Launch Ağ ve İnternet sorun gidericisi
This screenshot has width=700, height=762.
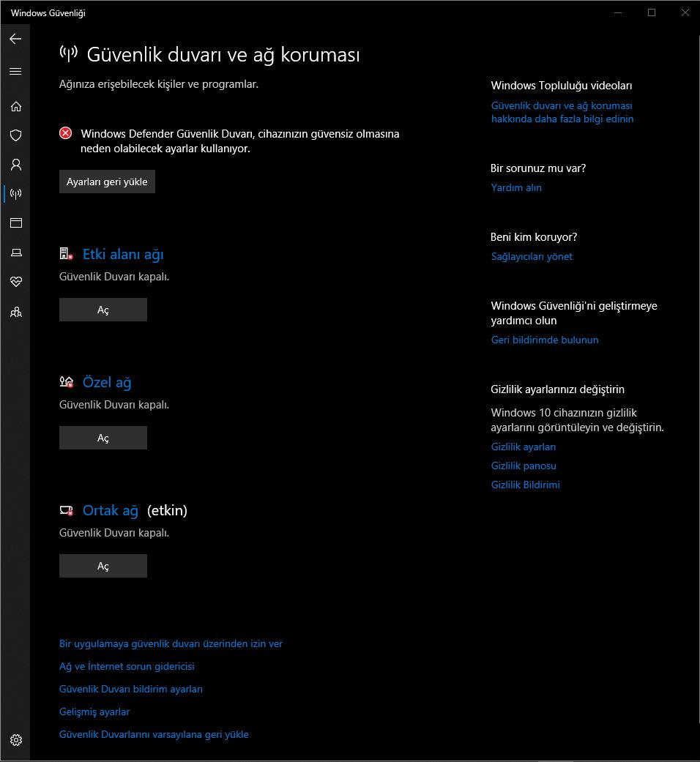pos(127,666)
